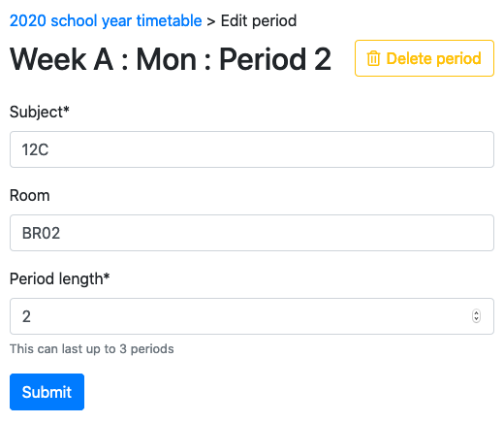Viewport: 504px width, 423px height.
Task: Click the Week A : Mon : Period 2 heading
Action: click(x=171, y=59)
